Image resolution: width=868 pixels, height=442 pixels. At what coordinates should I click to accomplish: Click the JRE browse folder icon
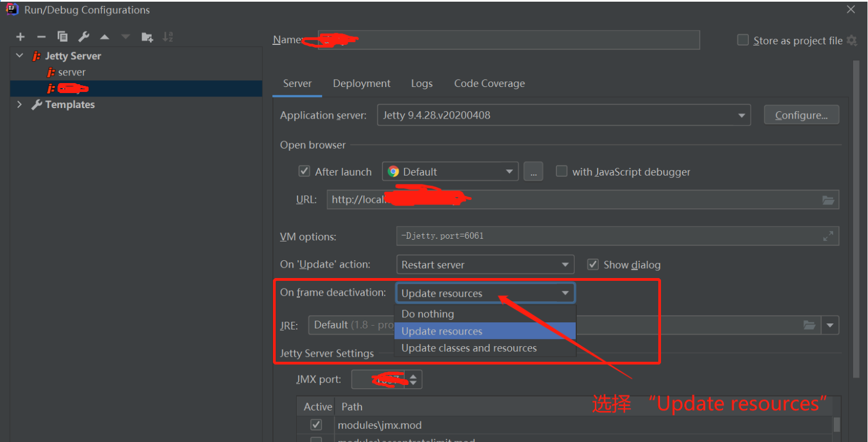tap(809, 325)
